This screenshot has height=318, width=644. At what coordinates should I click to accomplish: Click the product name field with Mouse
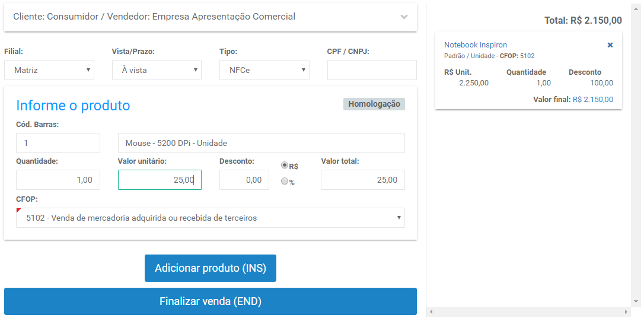point(261,143)
